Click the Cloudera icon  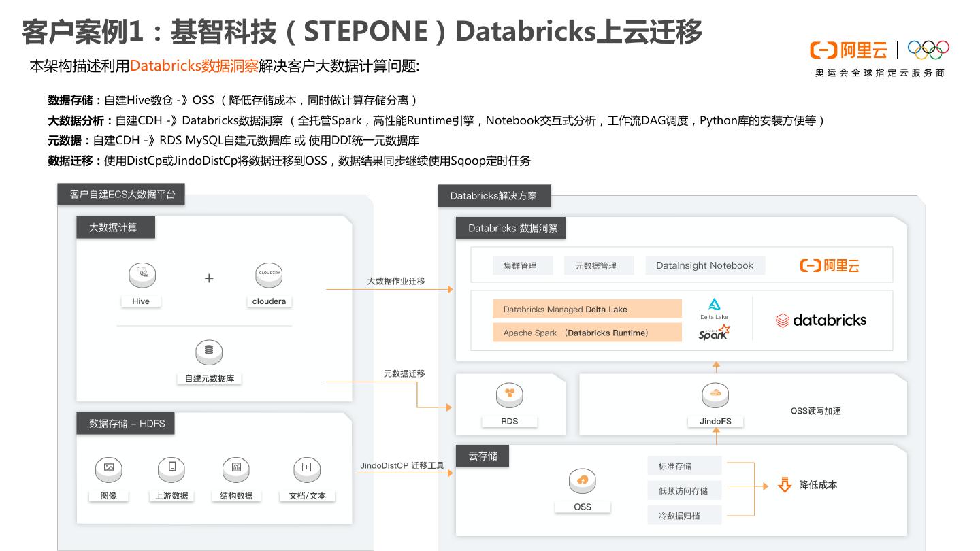click(x=269, y=275)
